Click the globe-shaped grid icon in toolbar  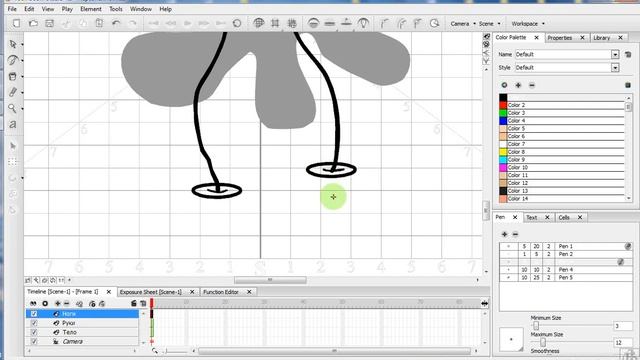(x=258, y=23)
